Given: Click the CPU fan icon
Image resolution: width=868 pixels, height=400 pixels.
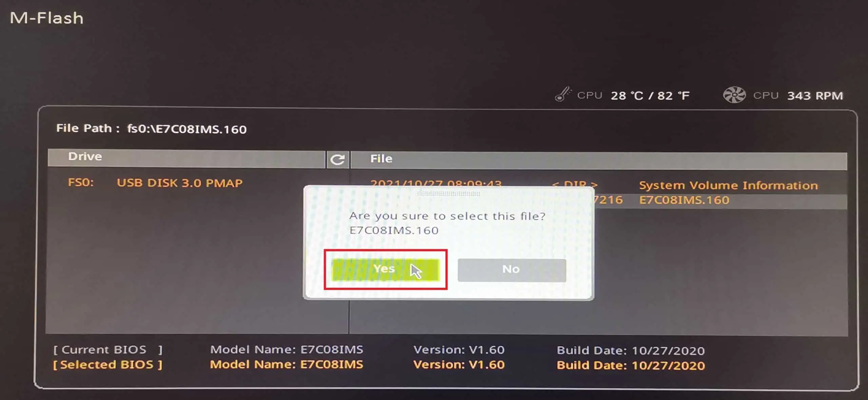Looking at the screenshot, I should (734, 95).
